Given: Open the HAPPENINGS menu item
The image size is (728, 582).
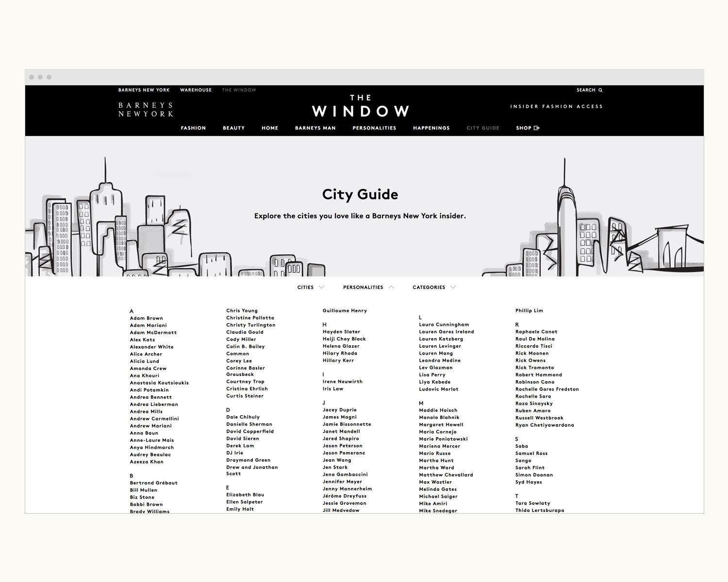Looking at the screenshot, I should tap(431, 128).
